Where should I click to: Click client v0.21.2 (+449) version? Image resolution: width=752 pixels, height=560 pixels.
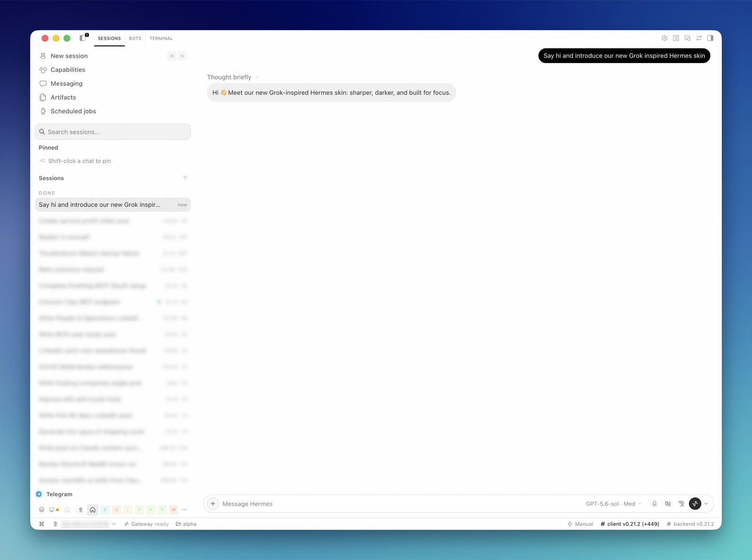630,524
